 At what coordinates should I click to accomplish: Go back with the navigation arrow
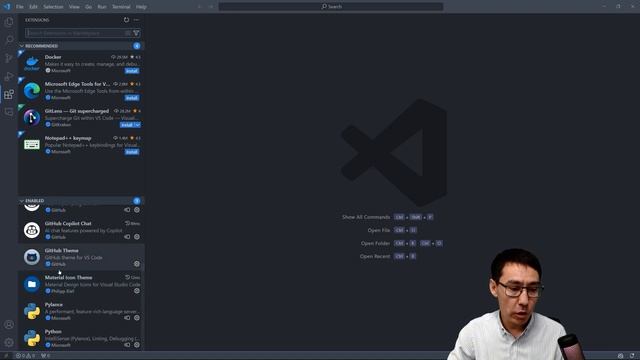tap(200, 7)
